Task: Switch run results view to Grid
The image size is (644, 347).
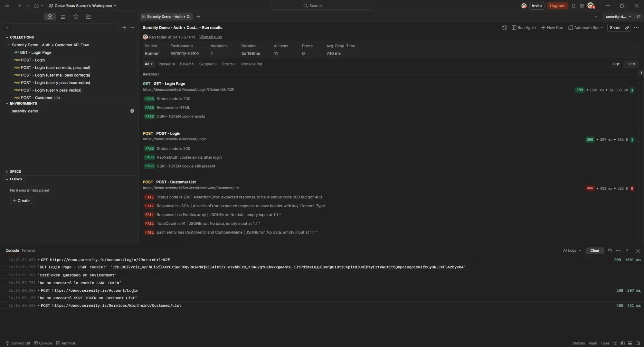Action: pos(631,64)
